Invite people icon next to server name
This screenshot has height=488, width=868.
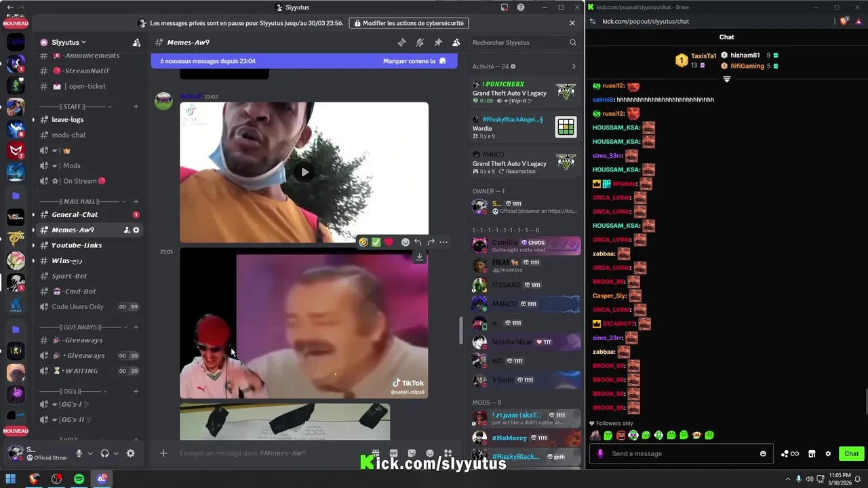(136, 42)
